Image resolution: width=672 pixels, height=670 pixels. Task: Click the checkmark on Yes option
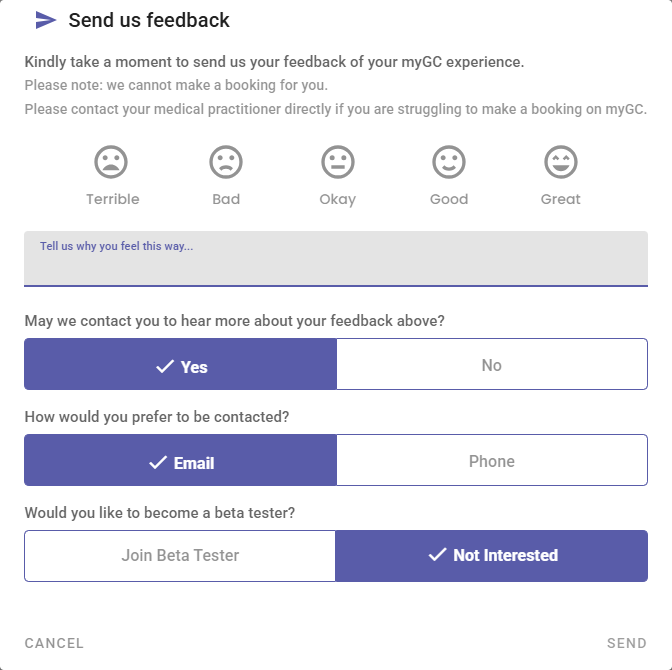pos(165,367)
